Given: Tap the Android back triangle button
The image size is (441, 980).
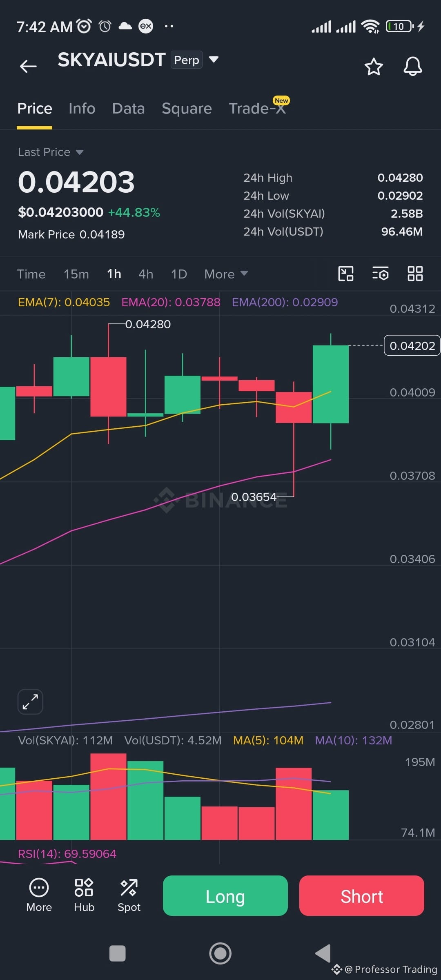Looking at the screenshot, I should [323, 953].
